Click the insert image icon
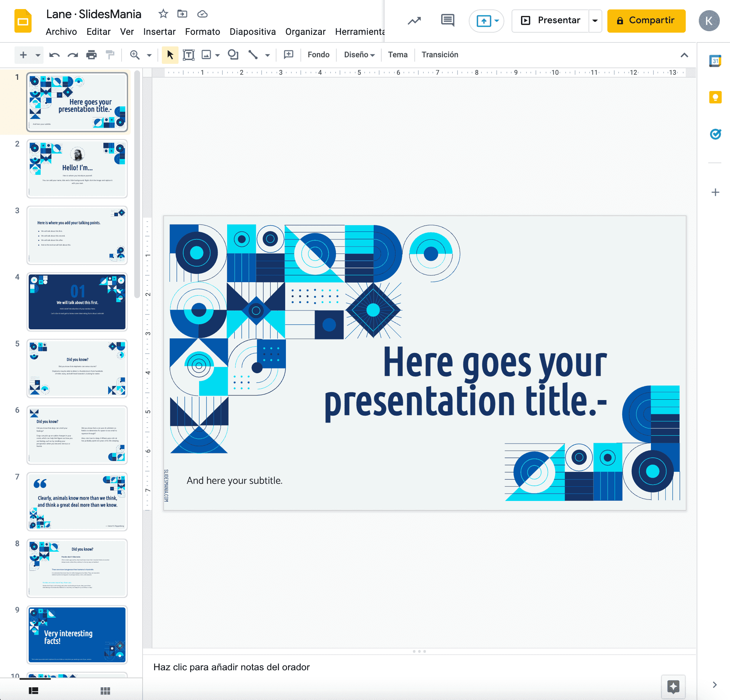730x700 pixels. click(208, 55)
